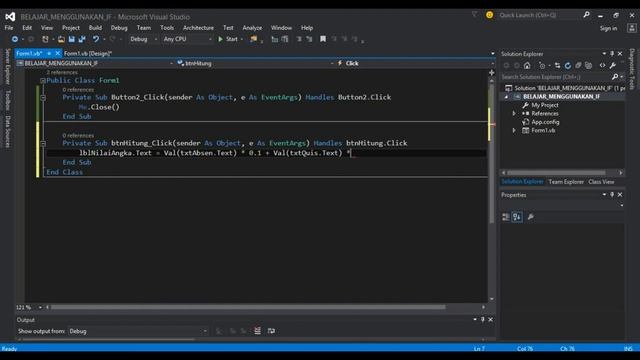Comment out the selected lines icon
Image resolution: width=640 pixels, height=360 pixels.
[x=299, y=39]
